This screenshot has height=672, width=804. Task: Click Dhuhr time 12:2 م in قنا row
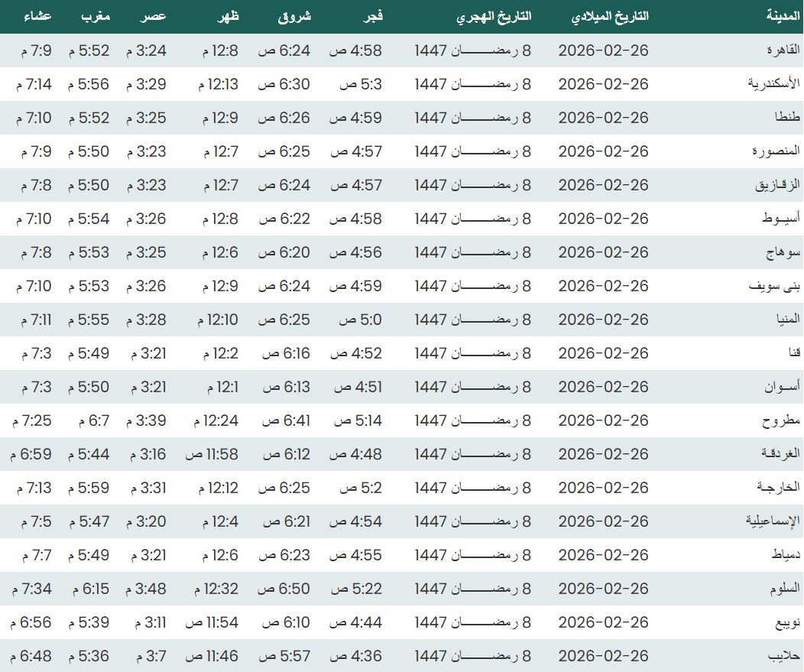click(x=220, y=353)
